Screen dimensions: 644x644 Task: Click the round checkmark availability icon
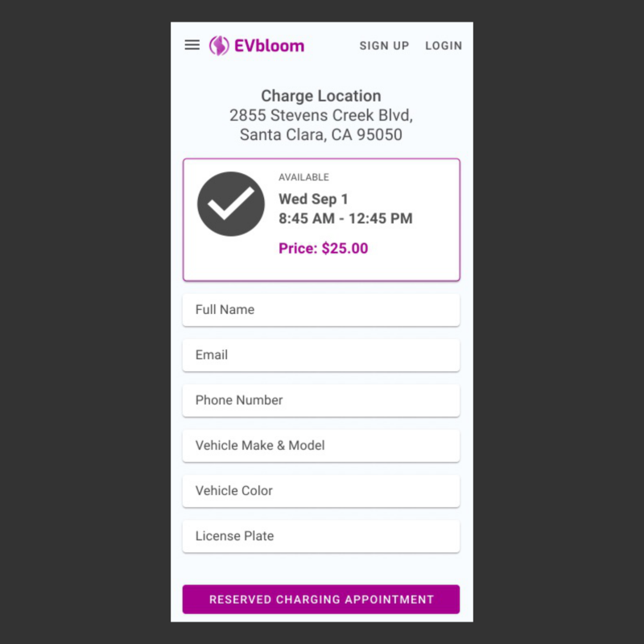(x=231, y=204)
